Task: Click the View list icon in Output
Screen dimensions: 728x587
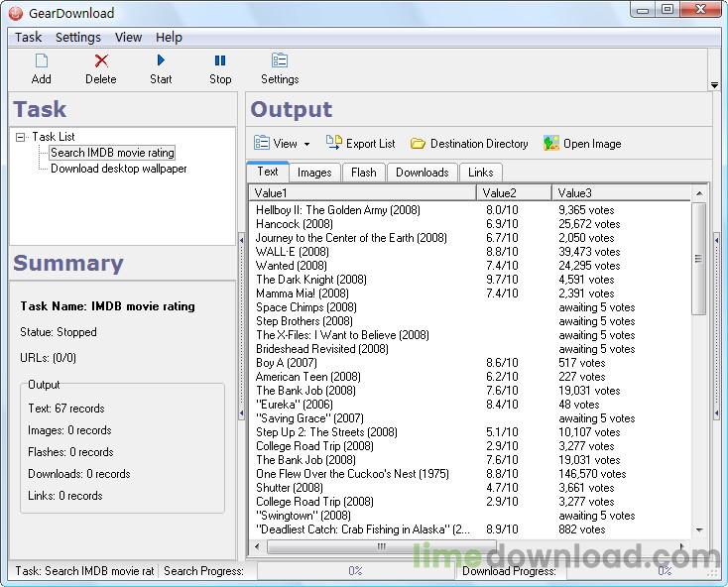Action: (262, 143)
